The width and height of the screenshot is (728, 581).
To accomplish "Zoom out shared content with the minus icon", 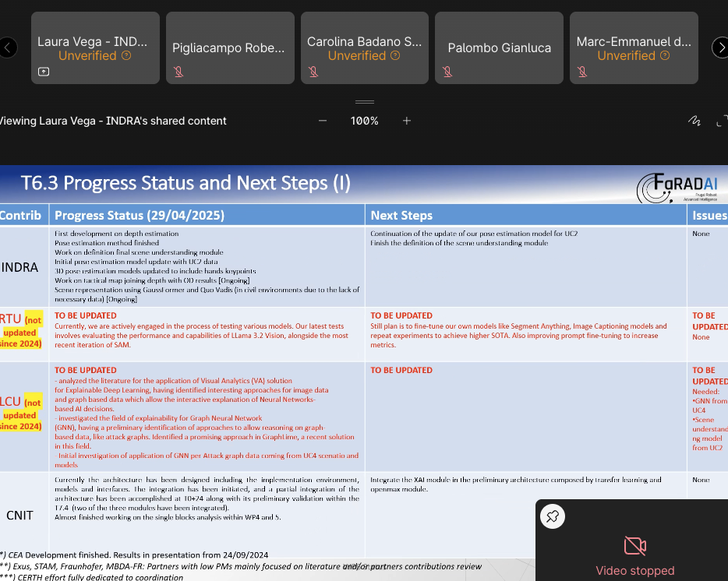I will tap(323, 121).
